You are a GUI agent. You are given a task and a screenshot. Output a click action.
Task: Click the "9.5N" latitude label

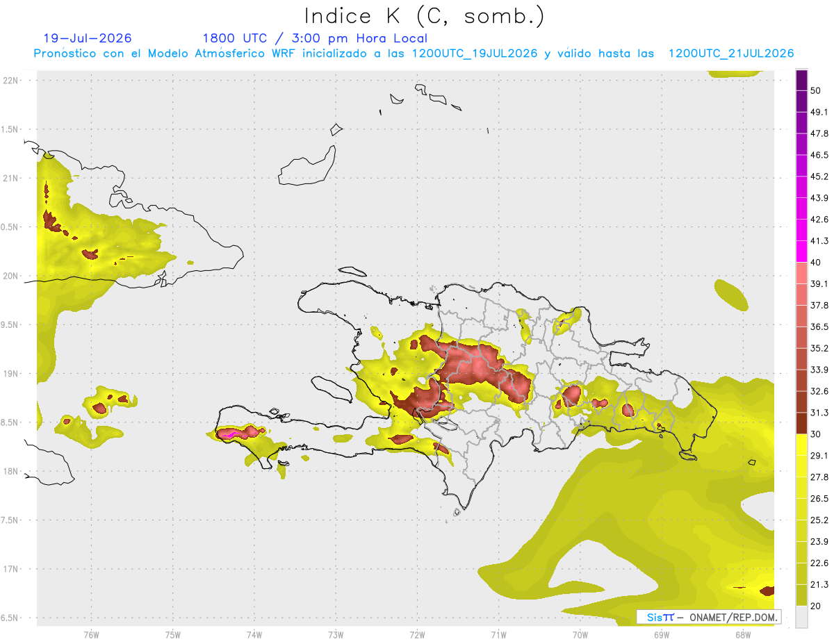[x=10, y=325]
